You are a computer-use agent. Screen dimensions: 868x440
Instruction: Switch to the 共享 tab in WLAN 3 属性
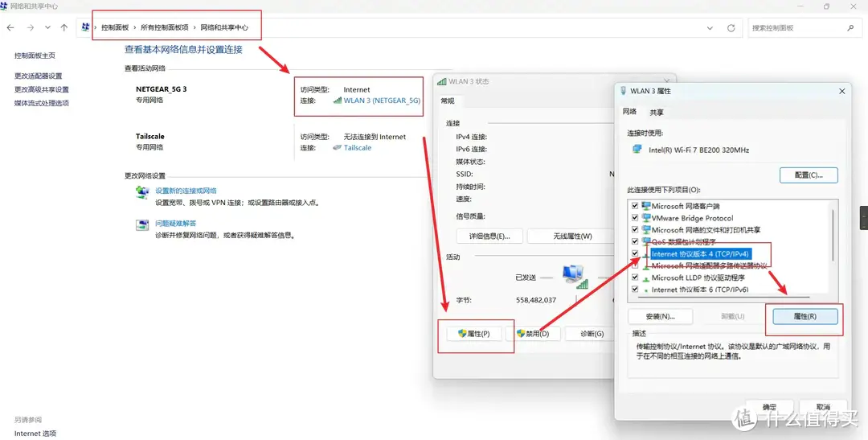[x=657, y=112]
